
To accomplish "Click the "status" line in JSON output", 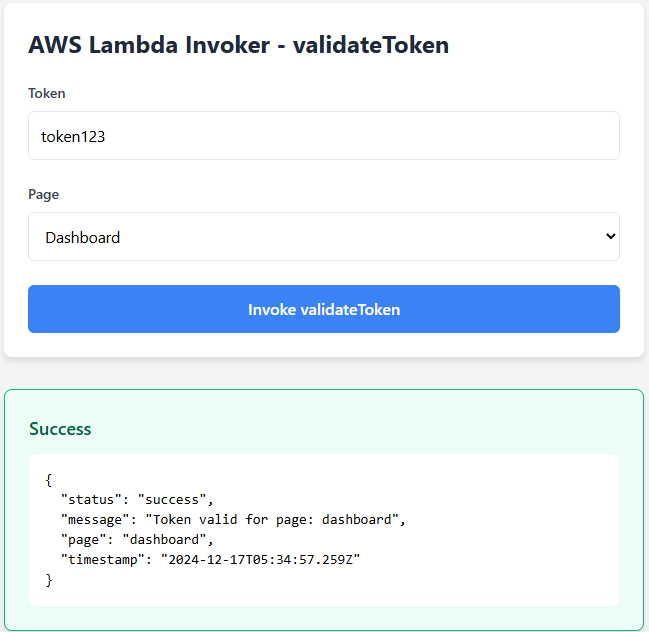I will click(137, 499).
